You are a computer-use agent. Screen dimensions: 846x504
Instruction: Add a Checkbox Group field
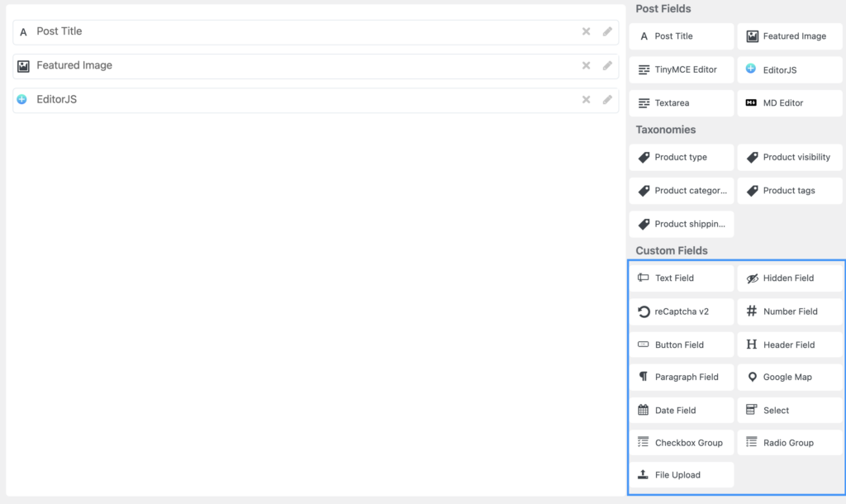pyautogui.click(x=682, y=443)
